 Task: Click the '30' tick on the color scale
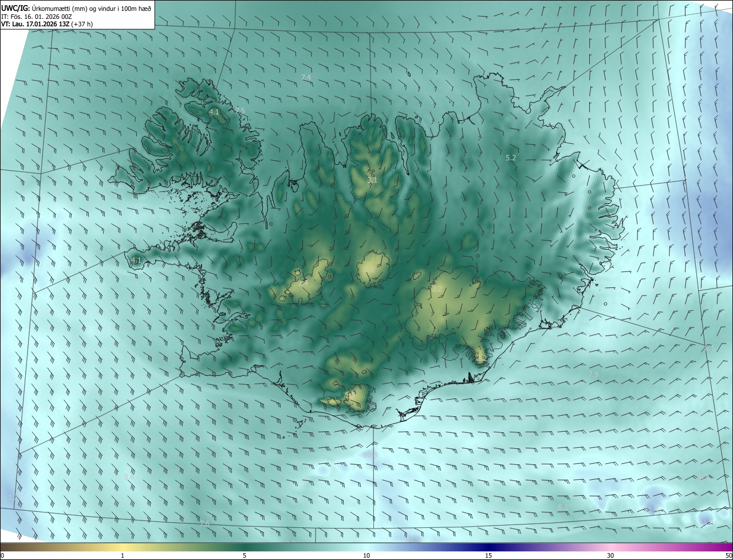click(610, 555)
